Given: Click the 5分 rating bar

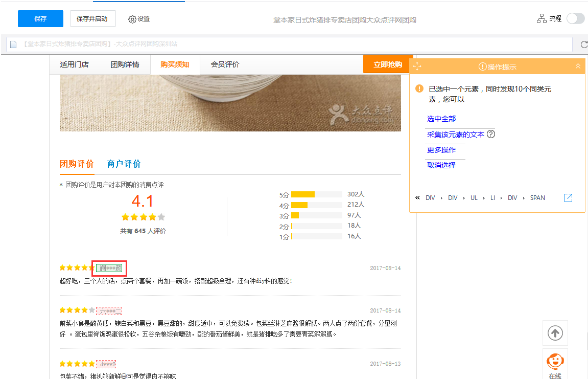Looking at the screenshot, I should [317, 194].
